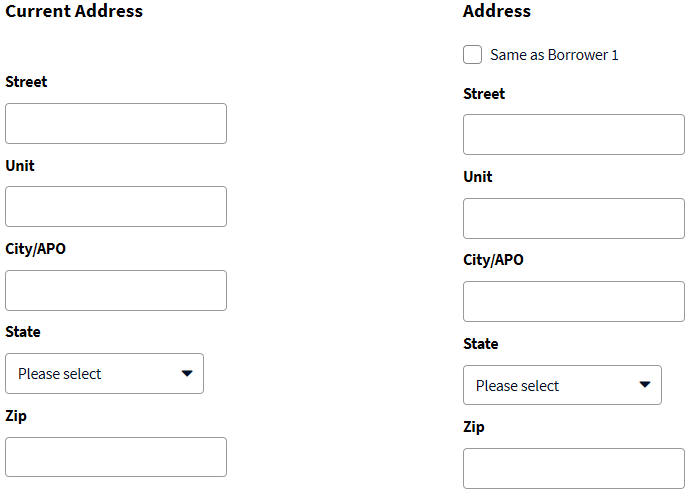The height and width of the screenshot is (495, 695).
Task: Click the 'Same as Borrower 1' label text
Action: tap(554, 55)
